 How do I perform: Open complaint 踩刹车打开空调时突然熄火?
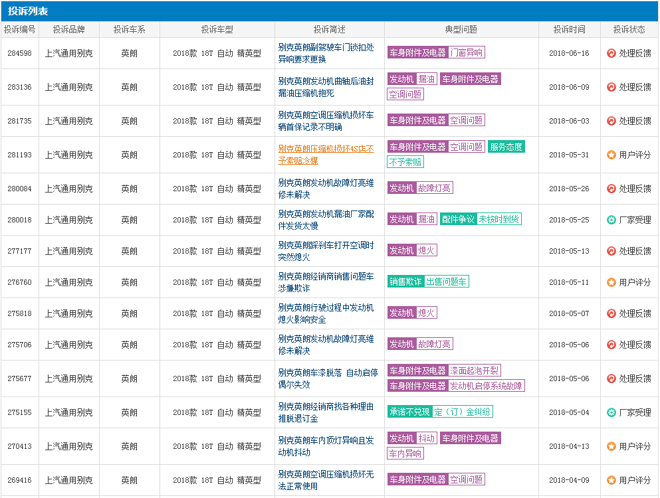(x=326, y=251)
